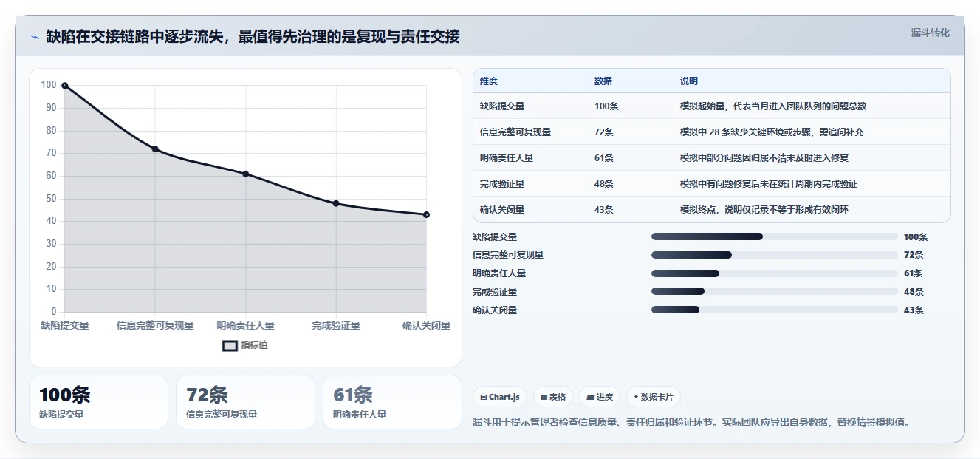Select the 缺陷提交量 cell in the table

pos(502,106)
